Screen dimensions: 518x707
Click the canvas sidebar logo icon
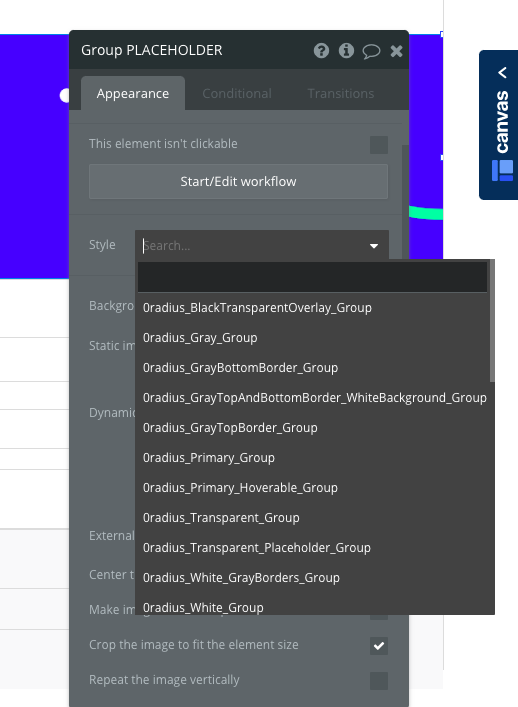pyautogui.click(x=502, y=170)
